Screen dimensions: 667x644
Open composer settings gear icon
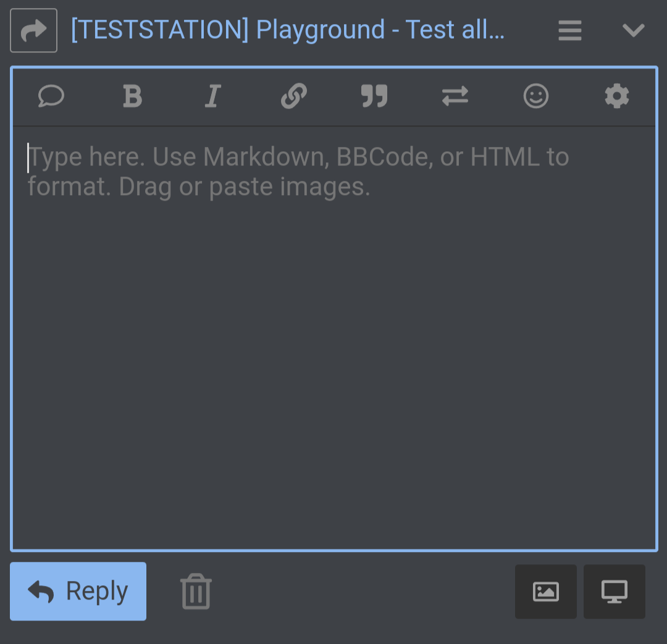[x=617, y=96]
